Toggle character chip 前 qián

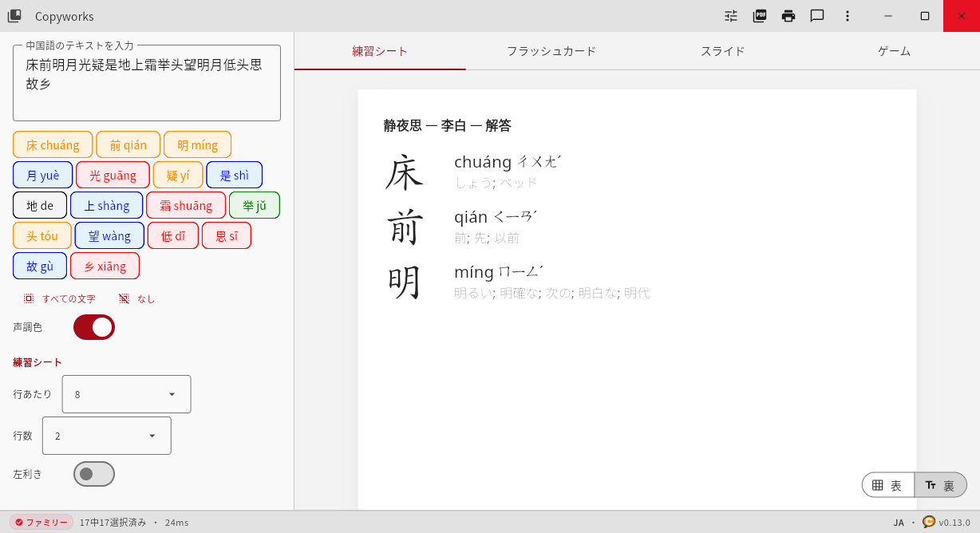pyautogui.click(x=128, y=144)
